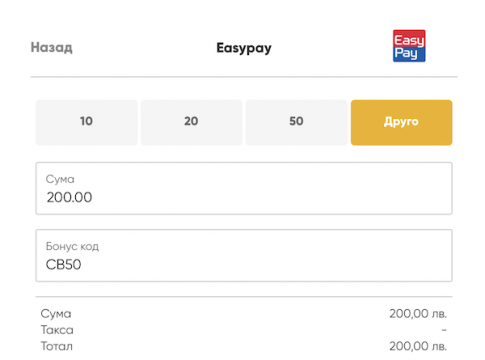Image resolution: width=485 pixels, height=360 pixels.
Task: Click the Тотал row 200,00 лв. value
Action: [x=418, y=346]
